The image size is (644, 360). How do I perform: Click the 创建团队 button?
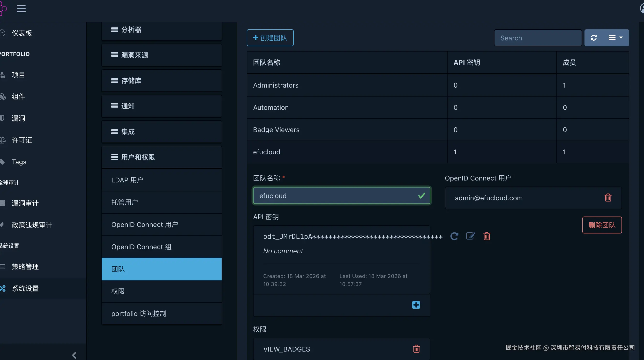[270, 38]
